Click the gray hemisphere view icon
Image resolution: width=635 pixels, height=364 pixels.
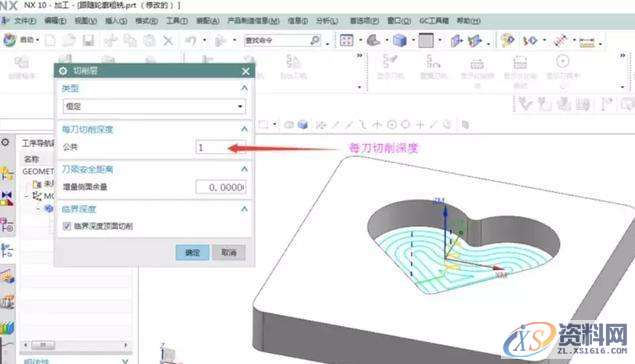coord(373,40)
